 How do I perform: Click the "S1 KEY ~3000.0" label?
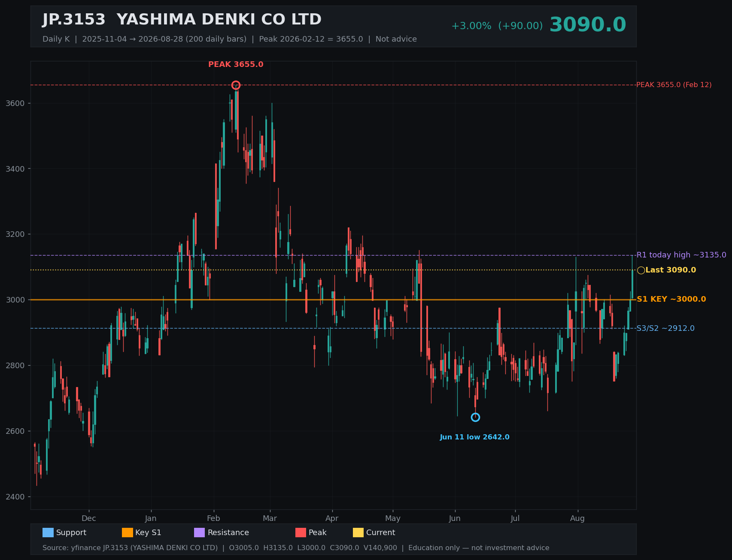671,299
